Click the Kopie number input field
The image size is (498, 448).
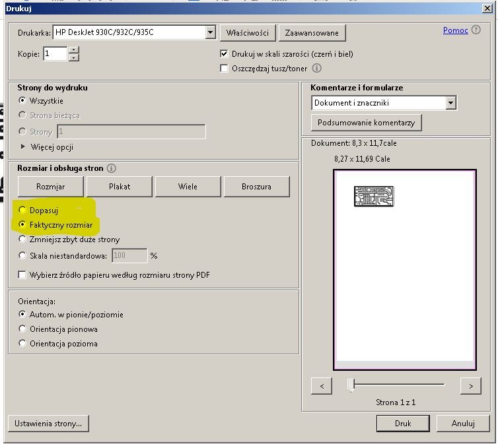(x=55, y=53)
